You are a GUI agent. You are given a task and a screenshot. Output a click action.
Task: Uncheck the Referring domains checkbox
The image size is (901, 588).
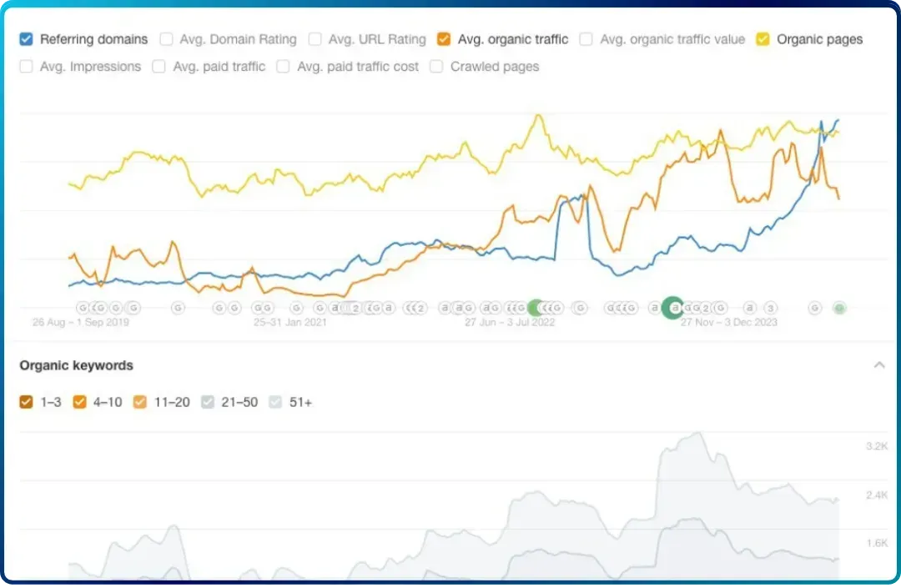(26, 39)
